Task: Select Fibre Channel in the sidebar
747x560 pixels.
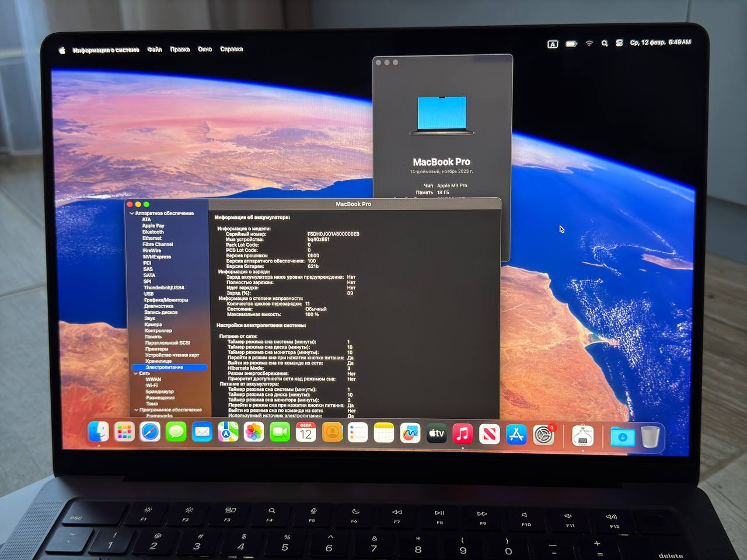Action: 158,244
